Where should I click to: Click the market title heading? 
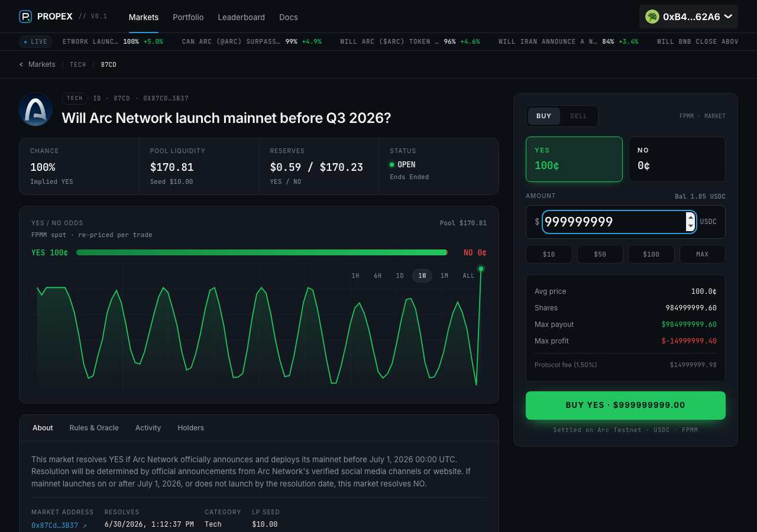(x=227, y=118)
